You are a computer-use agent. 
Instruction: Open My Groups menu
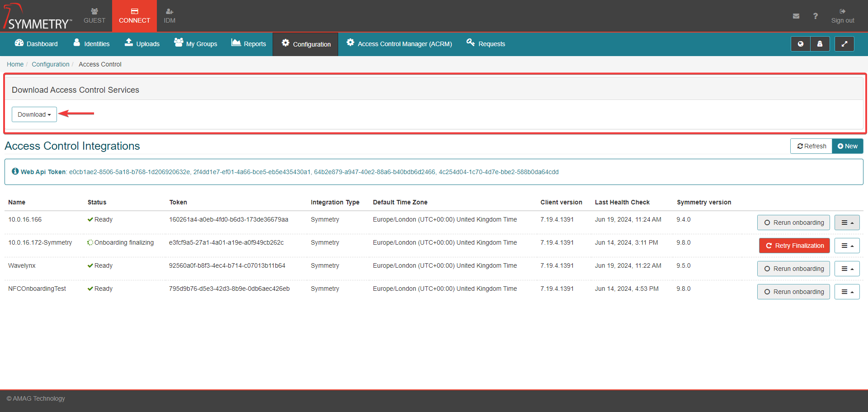coord(196,44)
